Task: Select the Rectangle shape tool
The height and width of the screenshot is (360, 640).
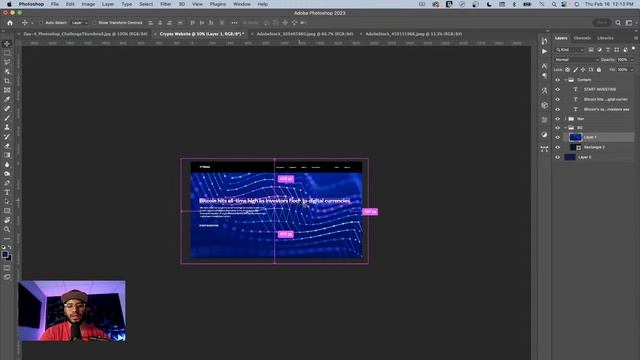Action: [7, 211]
